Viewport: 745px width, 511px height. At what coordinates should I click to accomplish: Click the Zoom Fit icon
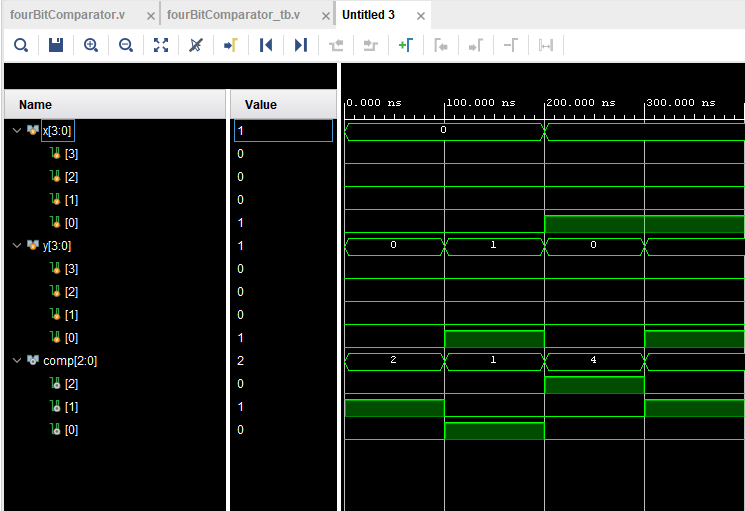[x=161, y=45]
